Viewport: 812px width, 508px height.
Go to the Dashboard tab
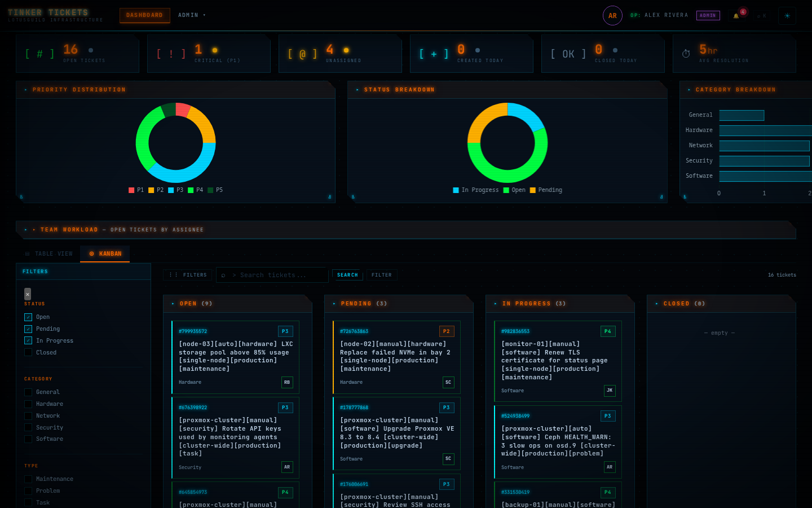click(x=144, y=15)
